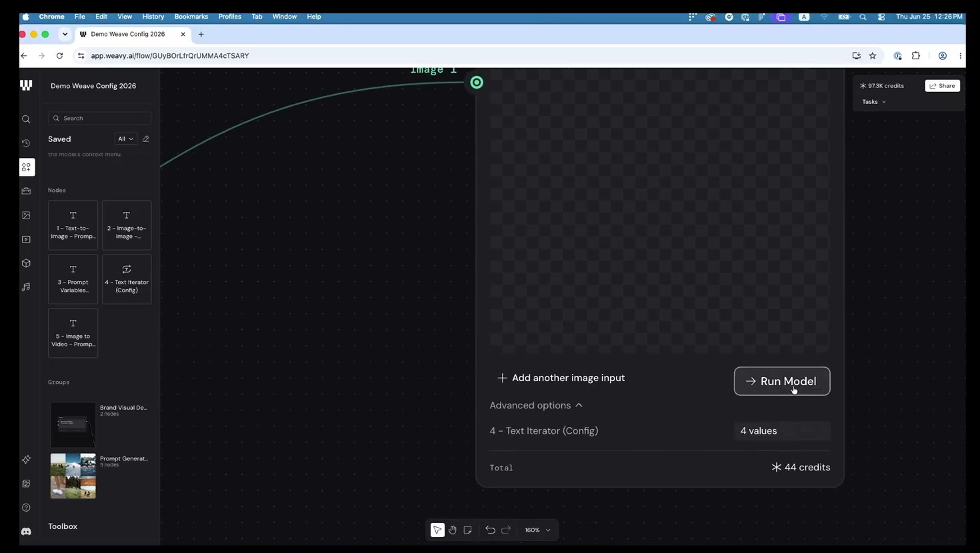Click the project title Demo Weave Config 2026
Viewport: 980px width, 553px height.
tap(93, 86)
